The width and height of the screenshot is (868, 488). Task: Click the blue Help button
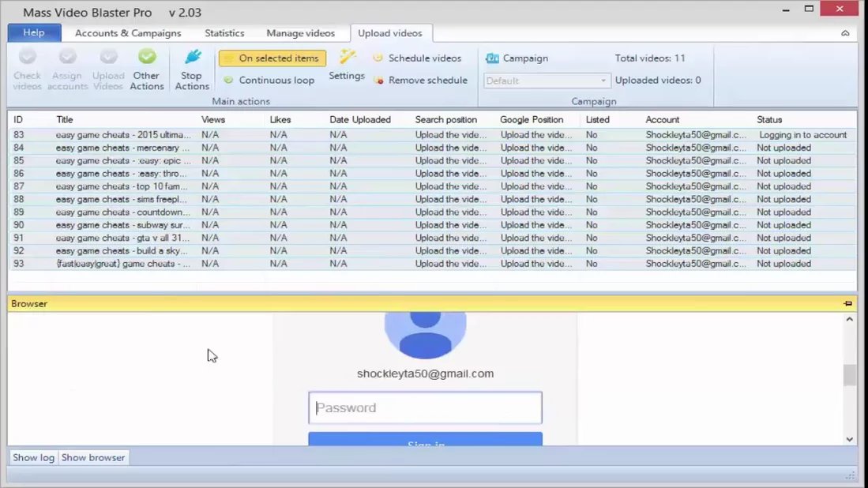pyautogui.click(x=34, y=32)
